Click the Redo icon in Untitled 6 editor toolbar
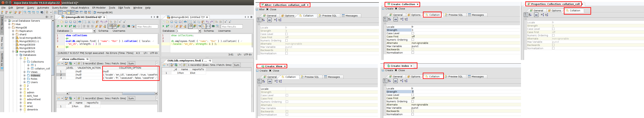Viewport: 644px width, 118px height. [x=106, y=22]
